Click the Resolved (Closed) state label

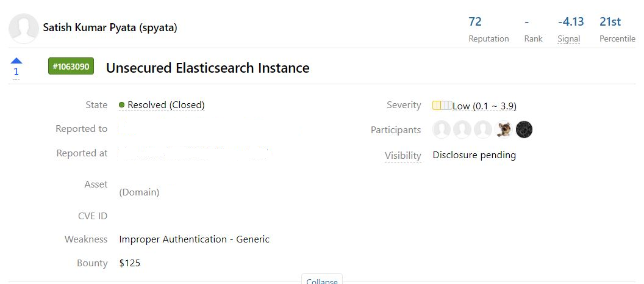166,105
